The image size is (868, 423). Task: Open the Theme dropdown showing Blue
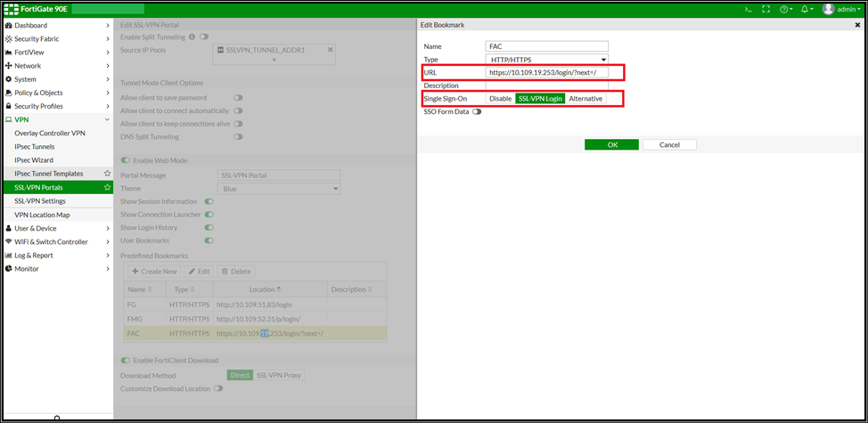[x=279, y=189]
